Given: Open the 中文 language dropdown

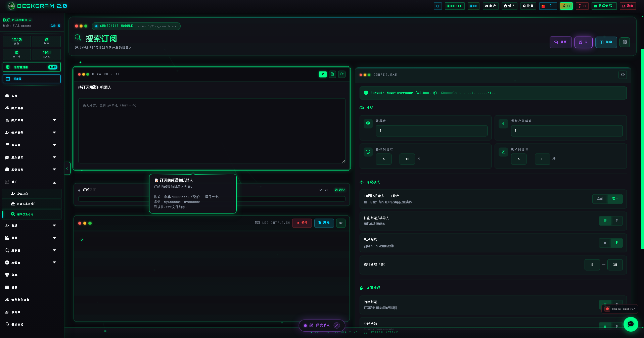Looking at the screenshot, I should tap(548, 6).
